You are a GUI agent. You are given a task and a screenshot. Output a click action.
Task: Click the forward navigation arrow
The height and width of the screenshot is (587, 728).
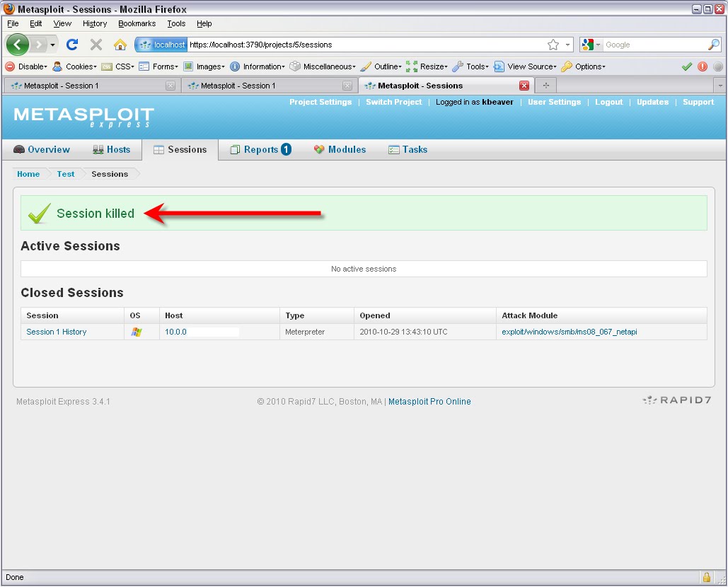pyautogui.click(x=40, y=45)
